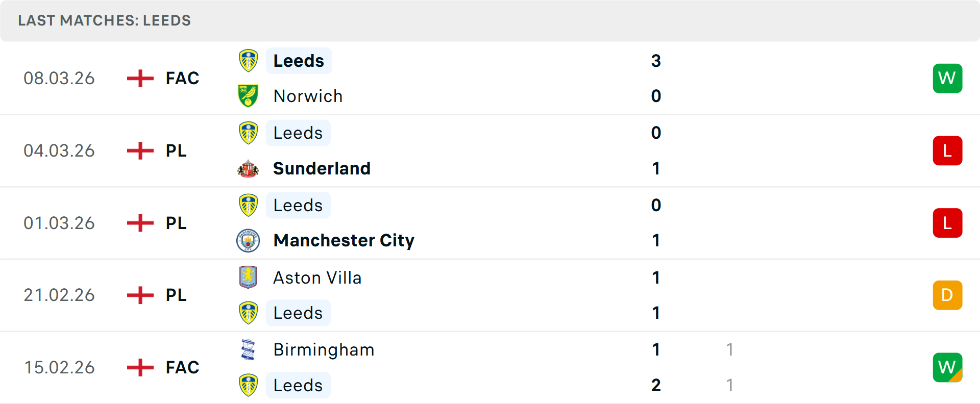This screenshot has width=980, height=404.
Task: Toggle the W result badge for Norwich match
Action: (947, 78)
